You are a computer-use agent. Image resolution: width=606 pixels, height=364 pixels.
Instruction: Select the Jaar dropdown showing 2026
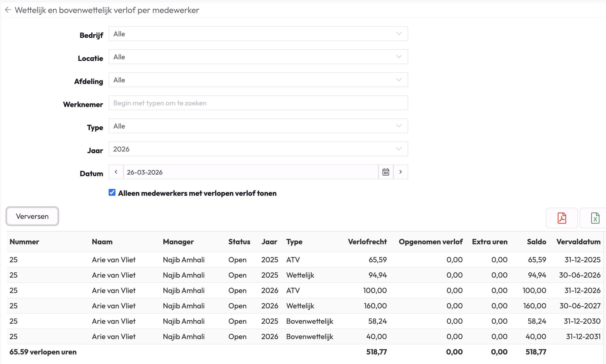point(258,149)
